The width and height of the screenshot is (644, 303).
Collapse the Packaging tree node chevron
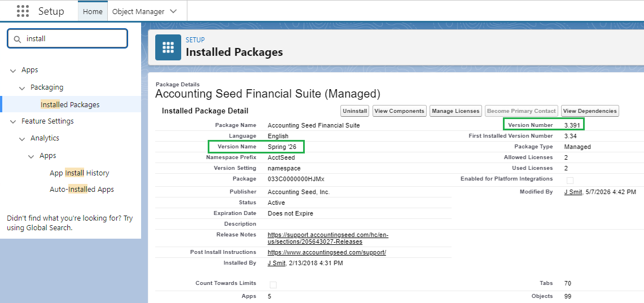tap(21, 88)
